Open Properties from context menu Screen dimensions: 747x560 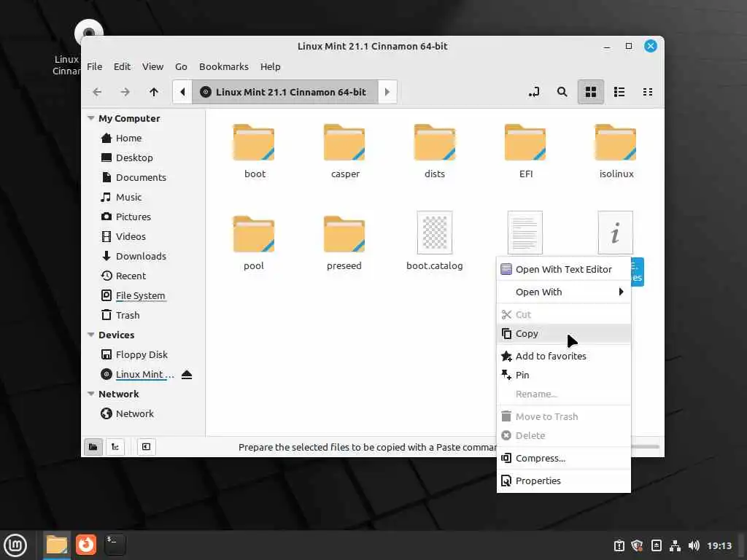(x=564, y=481)
